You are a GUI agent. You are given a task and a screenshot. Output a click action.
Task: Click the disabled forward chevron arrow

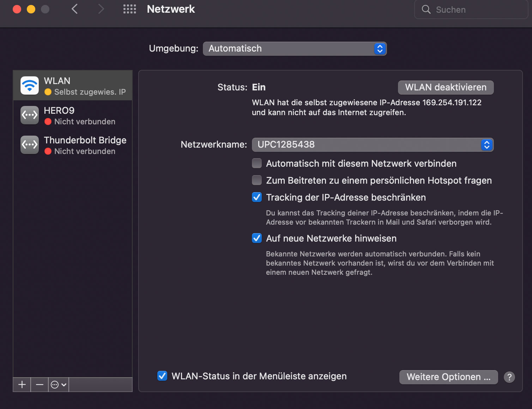tap(101, 9)
